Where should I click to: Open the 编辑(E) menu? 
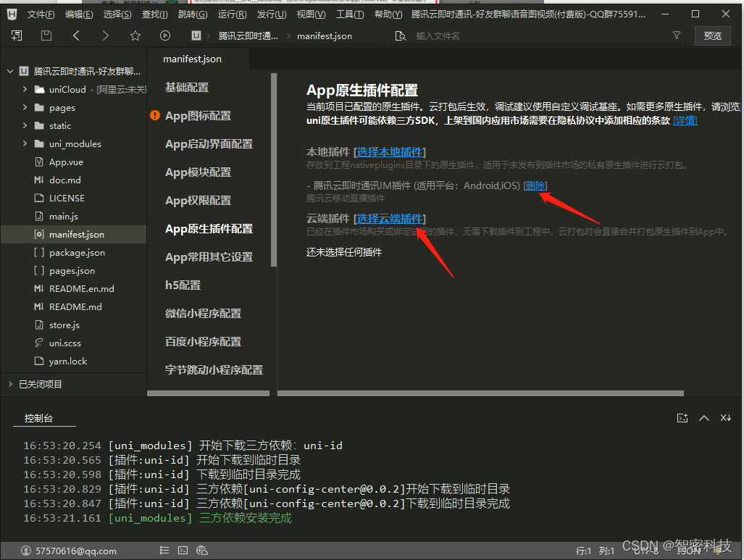[x=79, y=14]
